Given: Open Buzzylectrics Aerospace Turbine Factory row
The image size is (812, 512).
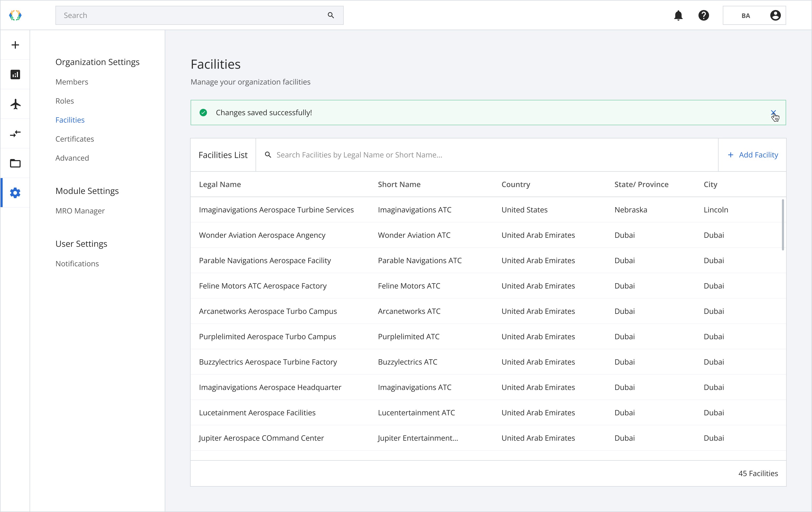Looking at the screenshot, I should (488, 362).
